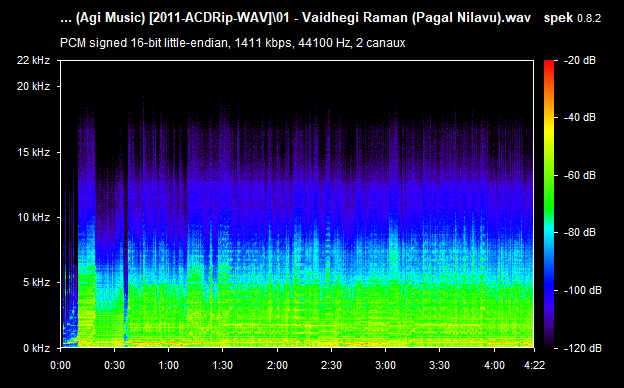Click the 22 kHz frequency axis label
Image resolution: width=624 pixels, height=388 pixels.
point(33,60)
